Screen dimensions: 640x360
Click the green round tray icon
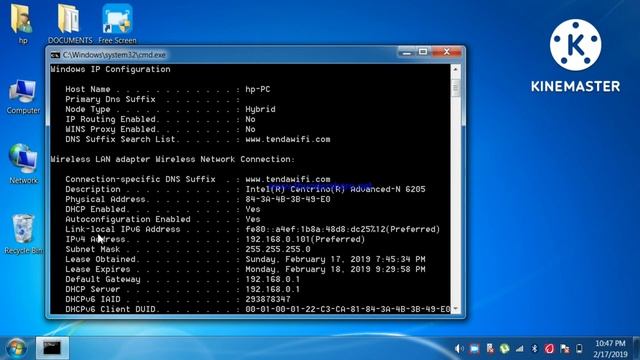(504, 349)
